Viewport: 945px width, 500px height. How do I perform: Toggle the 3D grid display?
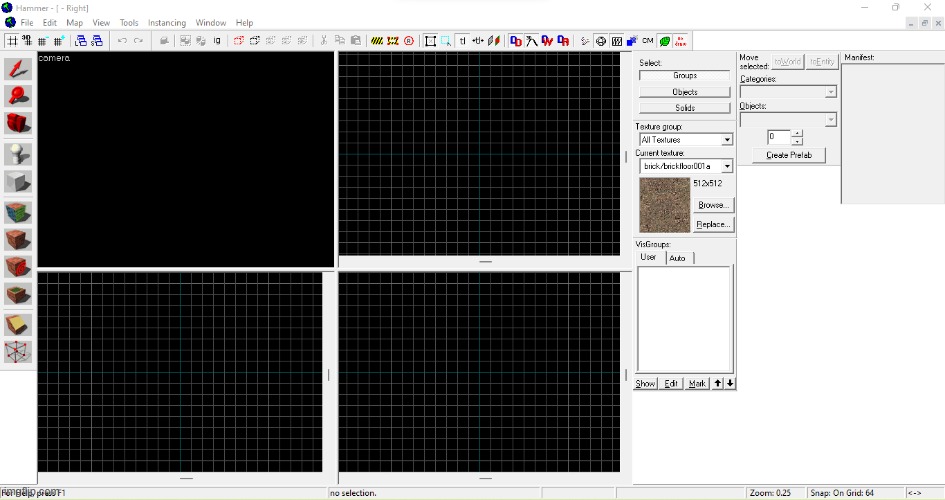point(27,41)
